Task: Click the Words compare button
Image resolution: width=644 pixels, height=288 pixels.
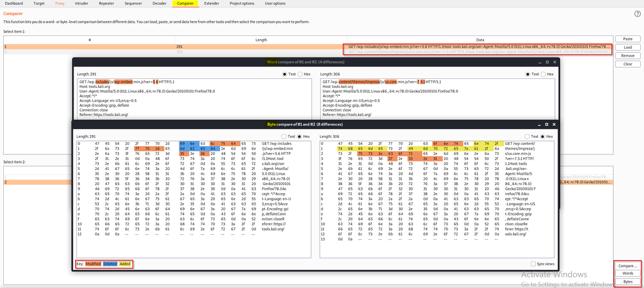Action: click(627, 274)
